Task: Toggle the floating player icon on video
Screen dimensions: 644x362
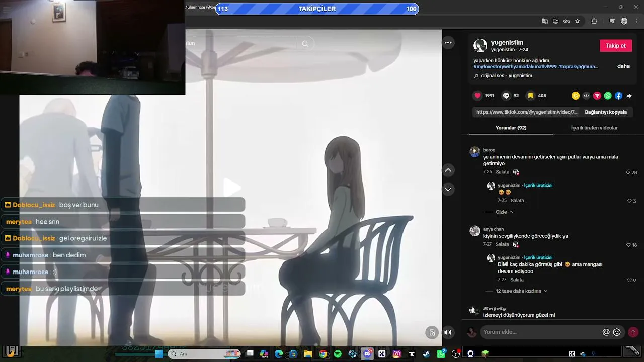Action: (x=432, y=332)
